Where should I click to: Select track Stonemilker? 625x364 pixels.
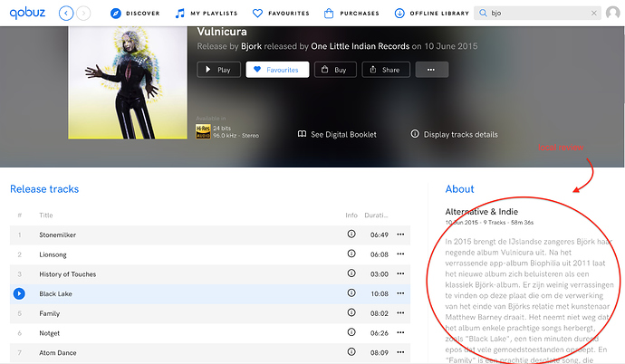pos(57,235)
